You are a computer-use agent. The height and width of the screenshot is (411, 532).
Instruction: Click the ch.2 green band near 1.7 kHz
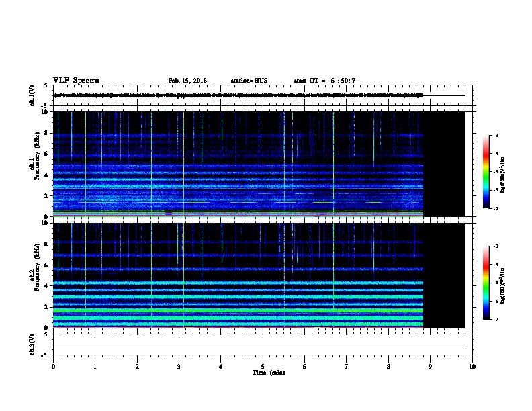coord(238,310)
